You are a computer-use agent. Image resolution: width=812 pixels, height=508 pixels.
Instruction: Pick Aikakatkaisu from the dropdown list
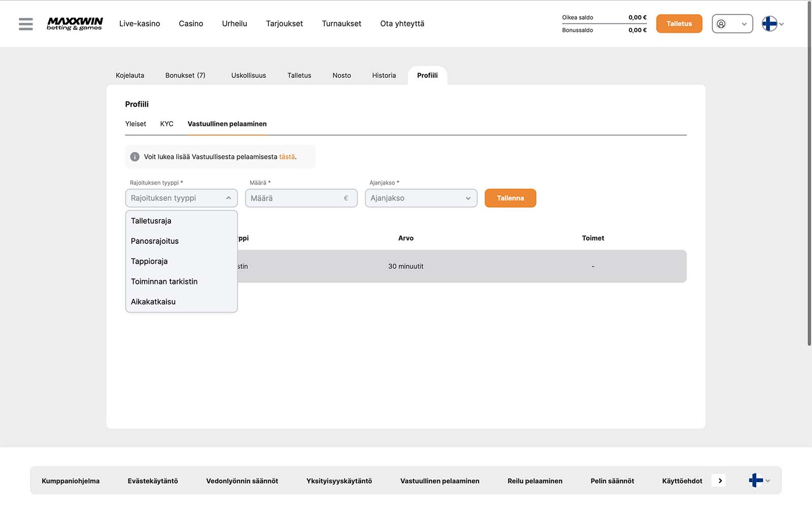tap(153, 302)
